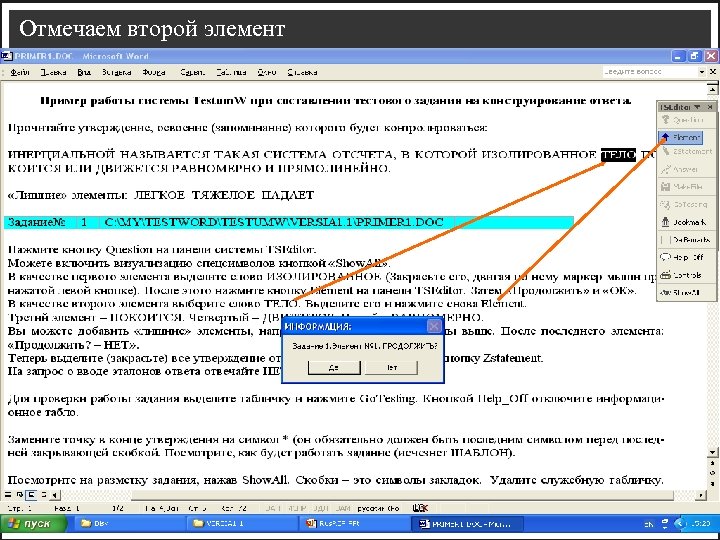
Task: Open the Справка menu
Action: (302, 72)
